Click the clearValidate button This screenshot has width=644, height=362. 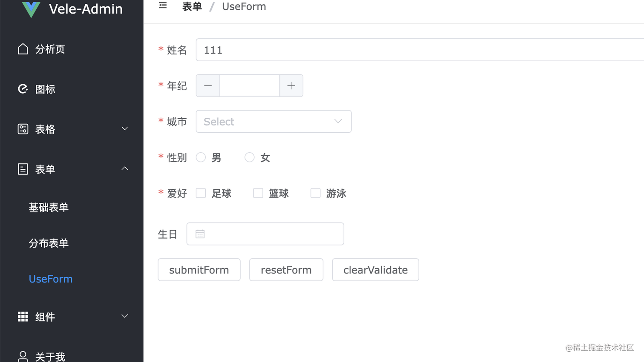tap(375, 269)
